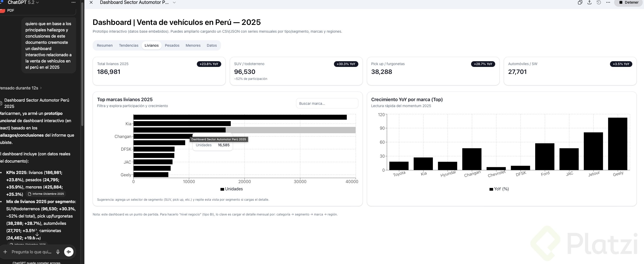Open the Datos tab

212,45
